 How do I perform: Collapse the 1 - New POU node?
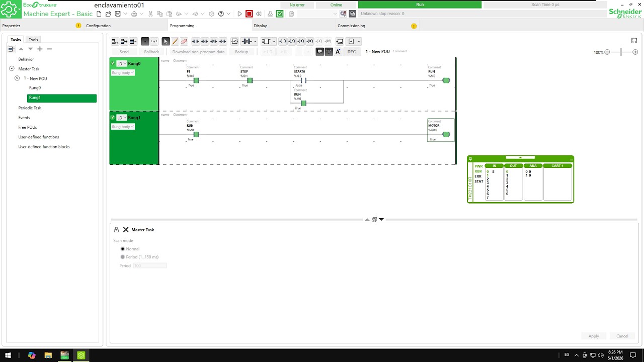coord(17,78)
